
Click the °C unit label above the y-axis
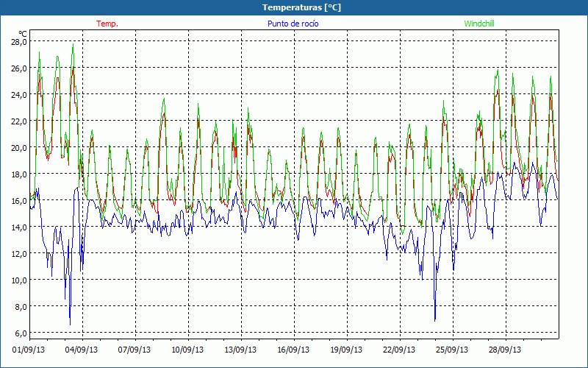point(23,34)
